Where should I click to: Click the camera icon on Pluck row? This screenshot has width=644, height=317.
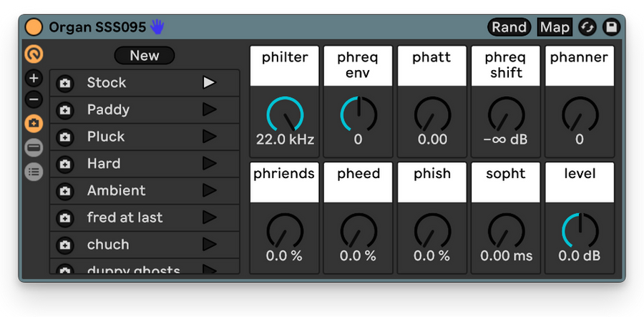(64, 137)
